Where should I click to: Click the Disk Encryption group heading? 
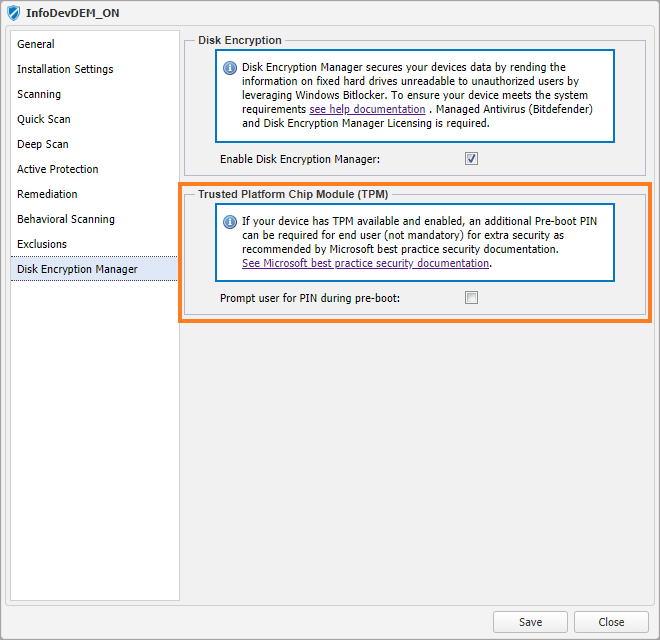coord(240,40)
